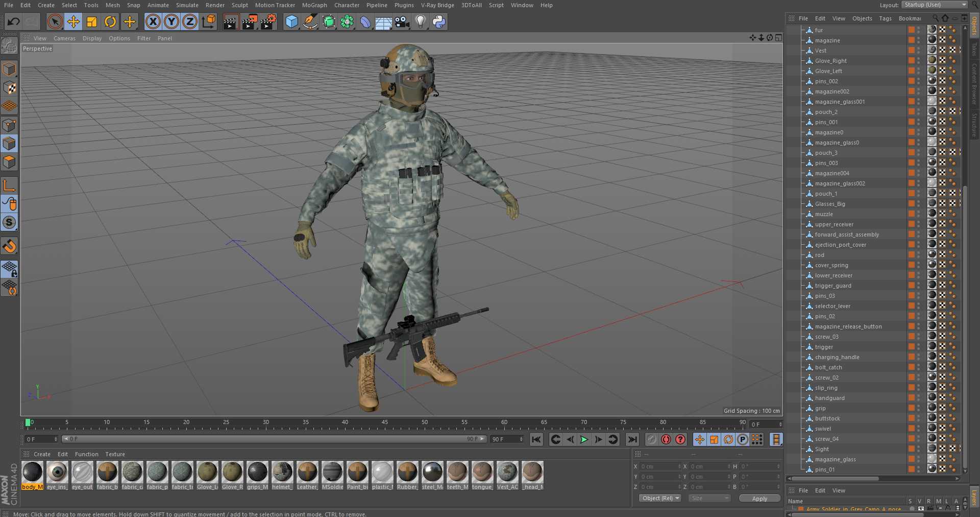980x517 pixels.
Task: Select the spline Pen tool
Action: click(310, 21)
